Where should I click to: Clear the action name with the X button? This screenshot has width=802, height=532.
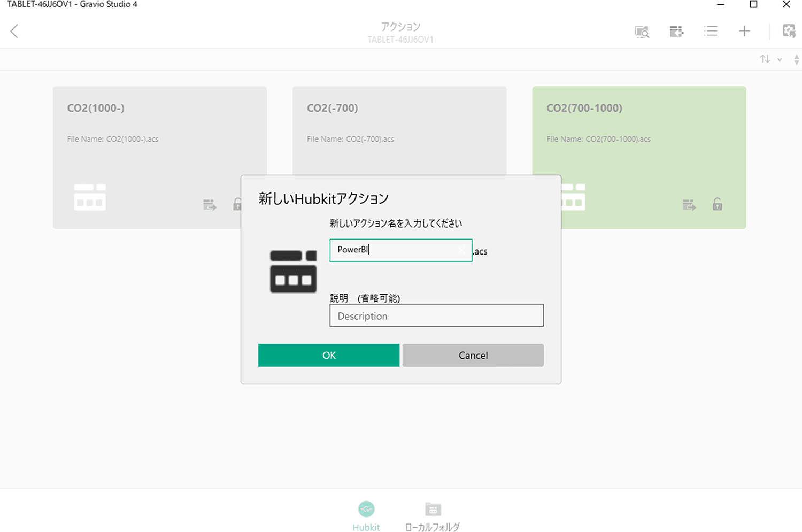click(x=462, y=250)
